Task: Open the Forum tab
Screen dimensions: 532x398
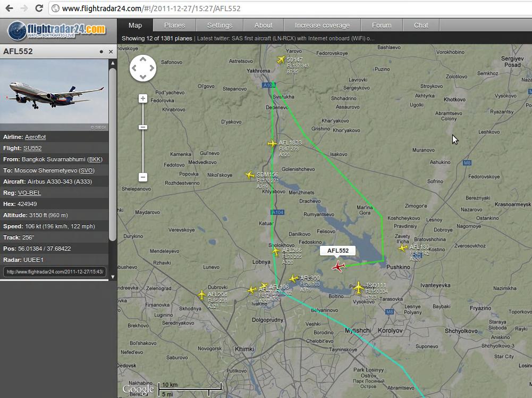Action: [x=382, y=26]
